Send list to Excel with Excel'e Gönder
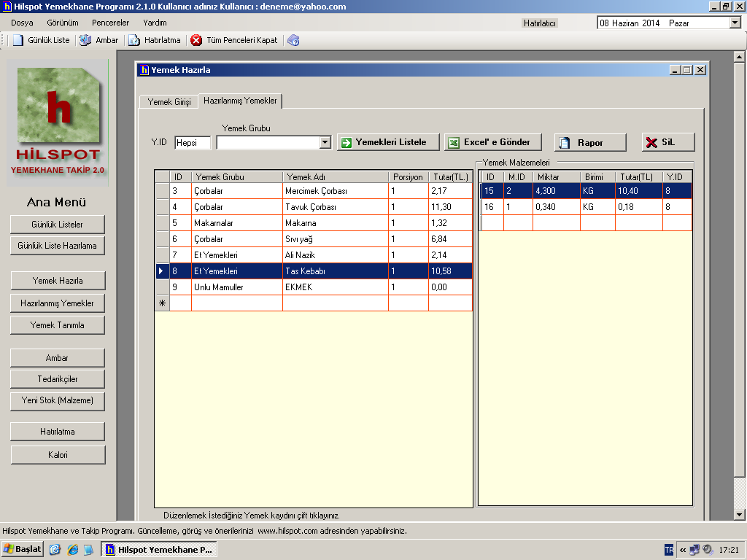The image size is (747, 560). [x=492, y=142]
